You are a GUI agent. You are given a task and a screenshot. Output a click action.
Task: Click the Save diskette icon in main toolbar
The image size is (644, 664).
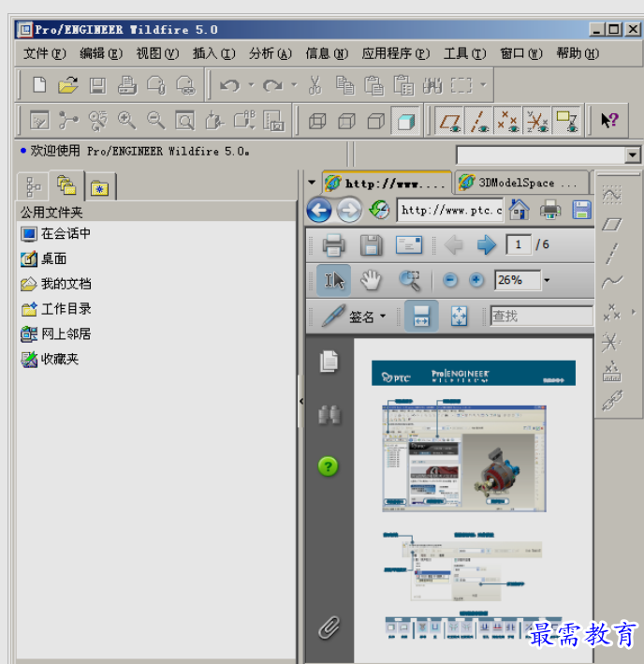tap(97, 85)
